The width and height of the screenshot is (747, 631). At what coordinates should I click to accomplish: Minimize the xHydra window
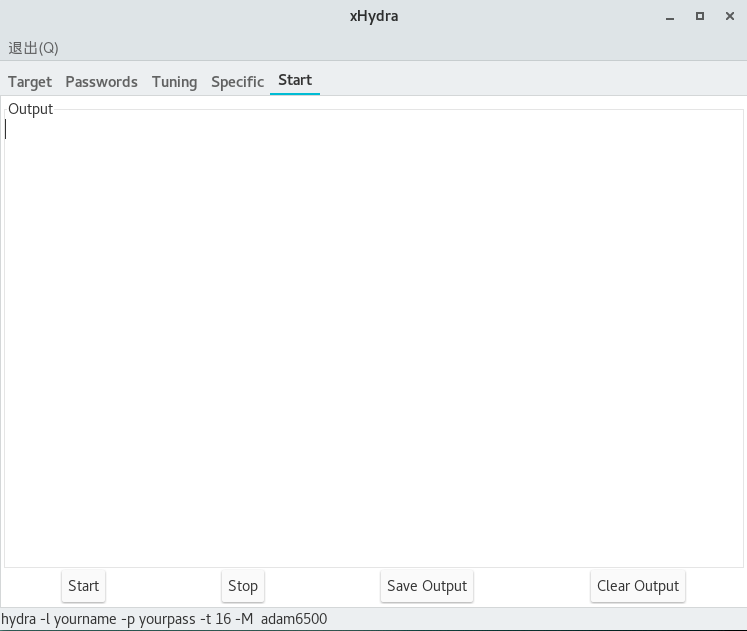tap(669, 16)
